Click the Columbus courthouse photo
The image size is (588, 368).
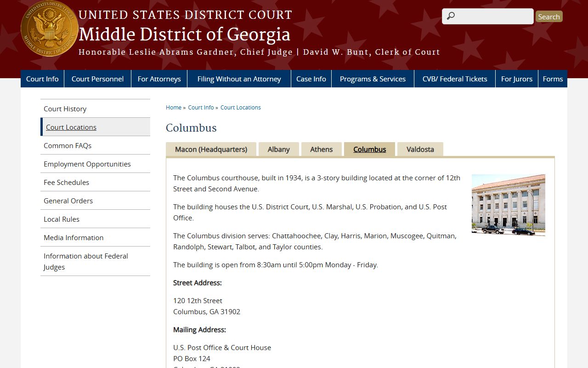pyautogui.click(x=509, y=205)
